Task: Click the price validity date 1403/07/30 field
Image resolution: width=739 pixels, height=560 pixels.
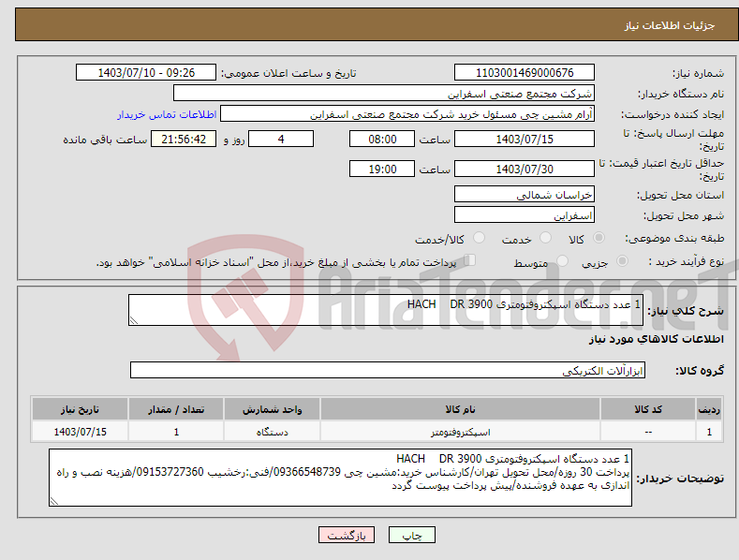Action: [525, 169]
